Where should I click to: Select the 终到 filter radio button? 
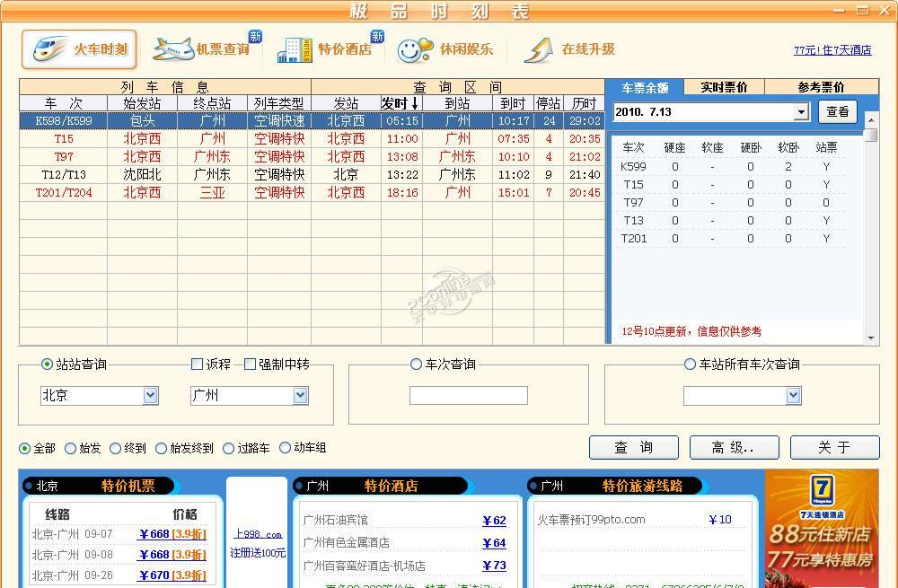pos(115,448)
